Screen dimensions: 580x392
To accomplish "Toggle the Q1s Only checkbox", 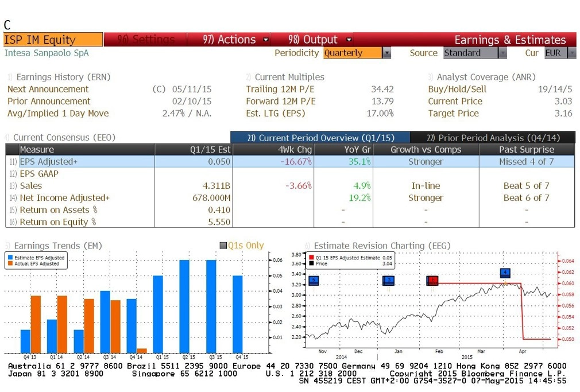I will (223, 245).
